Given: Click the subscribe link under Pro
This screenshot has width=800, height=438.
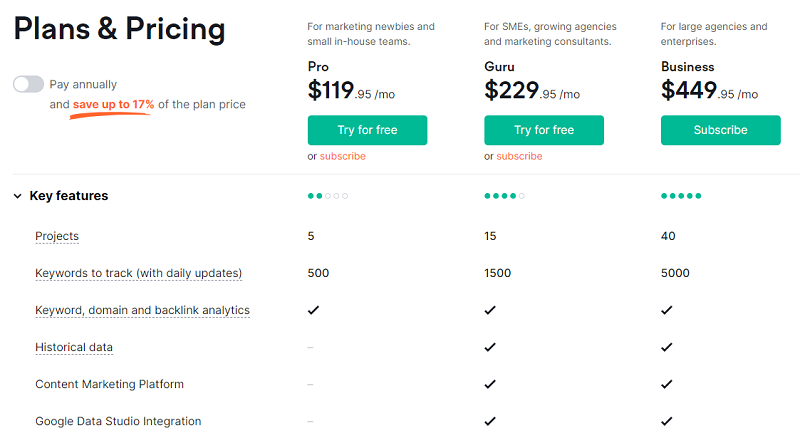Looking at the screenshot, I should click(343, 156).
